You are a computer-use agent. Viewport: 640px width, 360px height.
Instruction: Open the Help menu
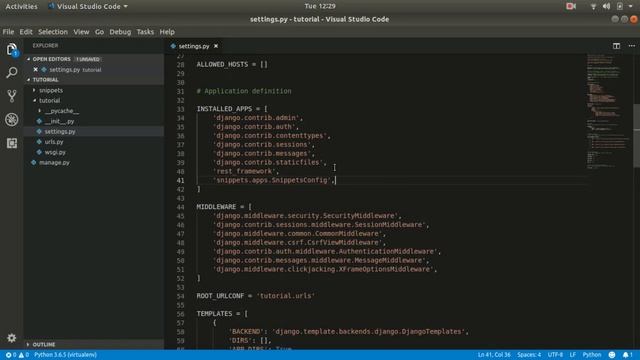click(167, 32)
